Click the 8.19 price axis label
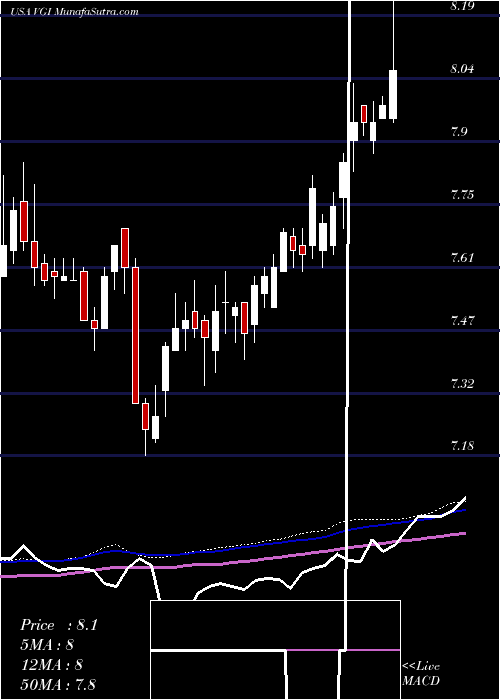500x700 pixels. (463, 7)
